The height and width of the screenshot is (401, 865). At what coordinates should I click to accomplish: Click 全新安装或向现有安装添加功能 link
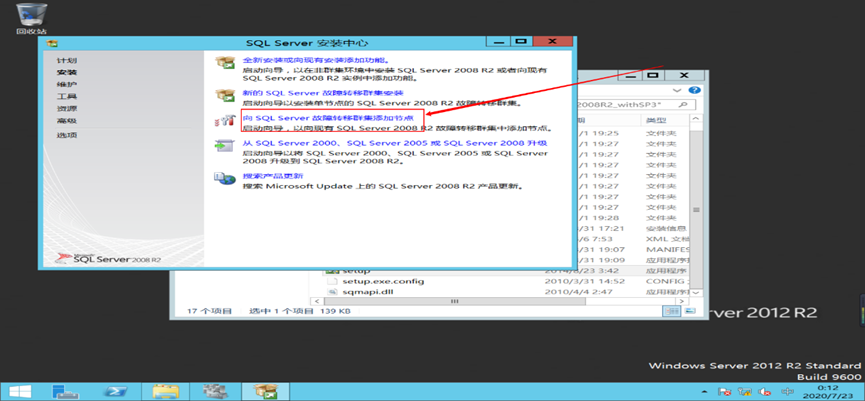[x=316, y=60]
